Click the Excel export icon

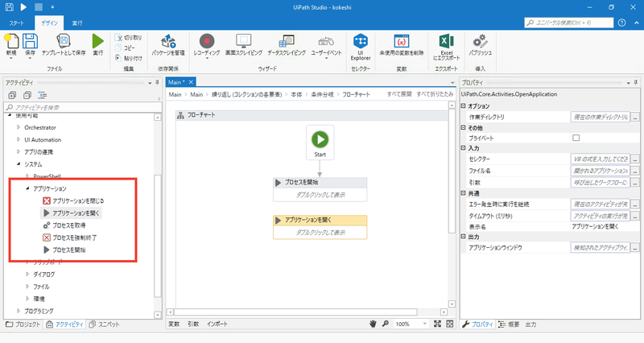pos(447,41)
